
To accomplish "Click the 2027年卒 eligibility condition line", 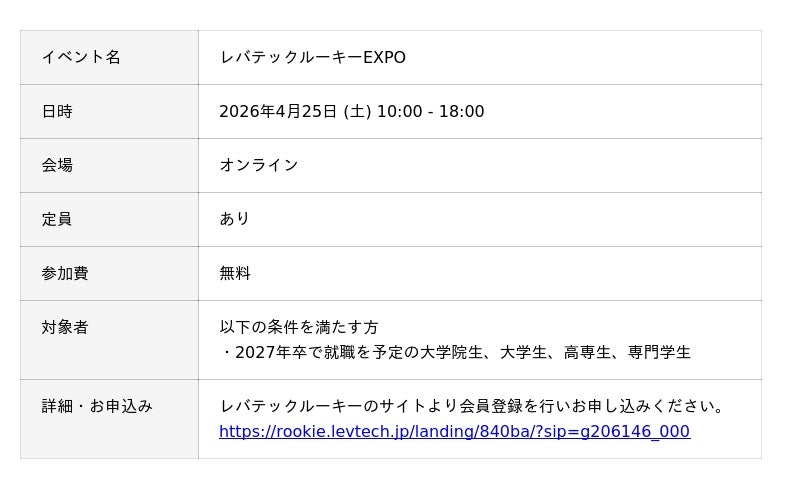I will tap(455, 352).
